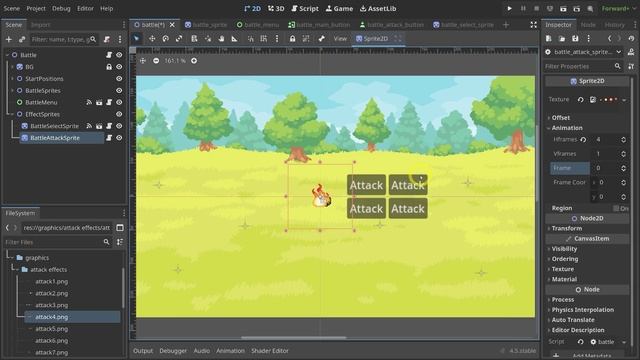
Task: Open the Debugger bottom panel
Action: pyautogui.click(x=173, y=351)
